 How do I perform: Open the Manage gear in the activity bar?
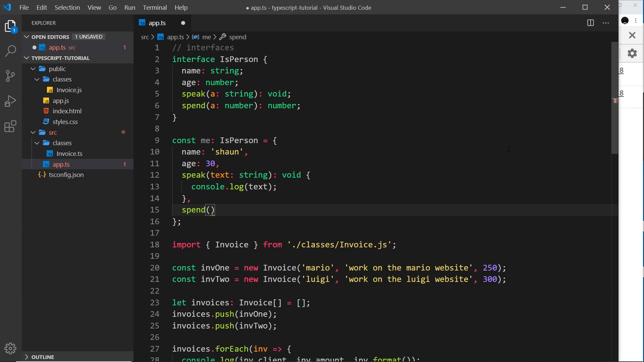(11, 349)
